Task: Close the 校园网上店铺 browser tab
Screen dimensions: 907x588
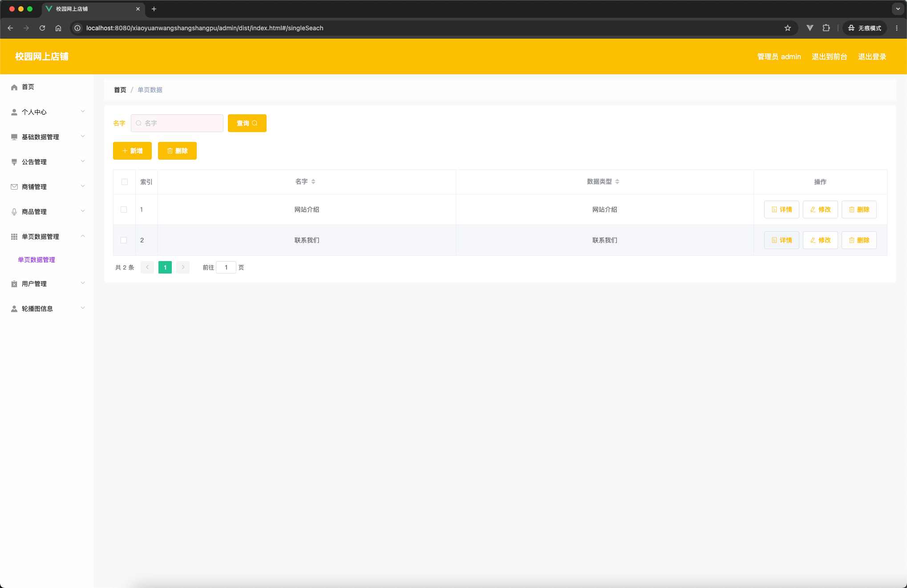Action: [138, 9]
